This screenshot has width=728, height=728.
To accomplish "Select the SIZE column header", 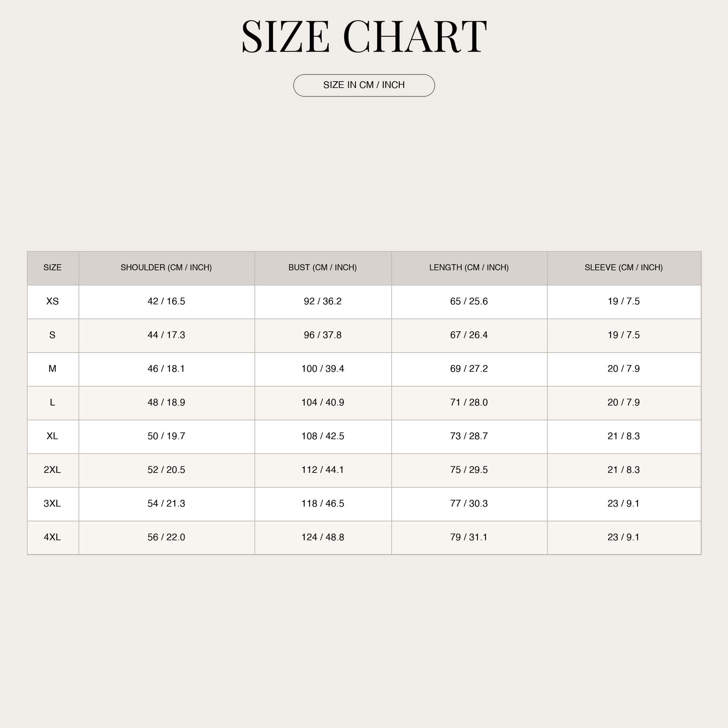I will pos(52,268).
